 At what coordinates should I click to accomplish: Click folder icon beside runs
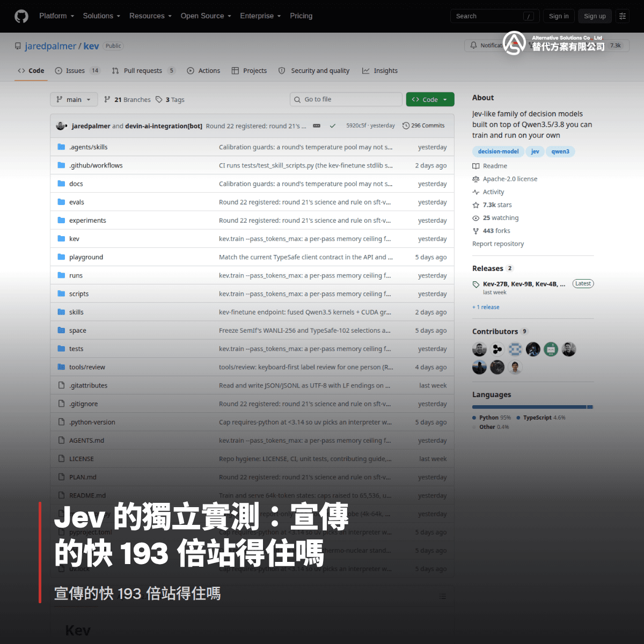click(61, 275)
